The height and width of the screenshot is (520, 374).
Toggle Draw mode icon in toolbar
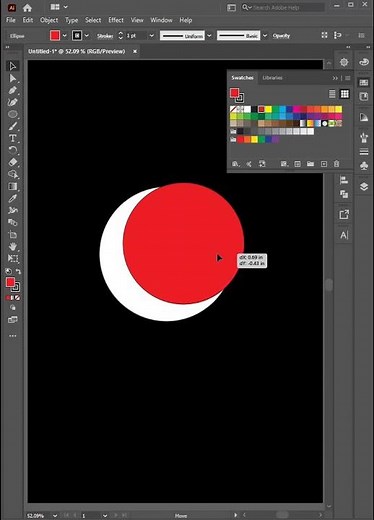(x=13, y=308)
